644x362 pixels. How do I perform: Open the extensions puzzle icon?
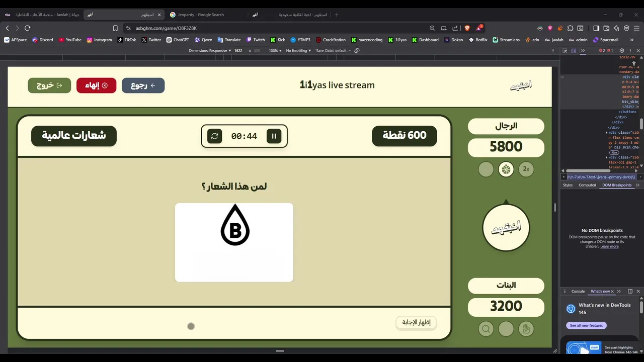(x=570, y=28)
